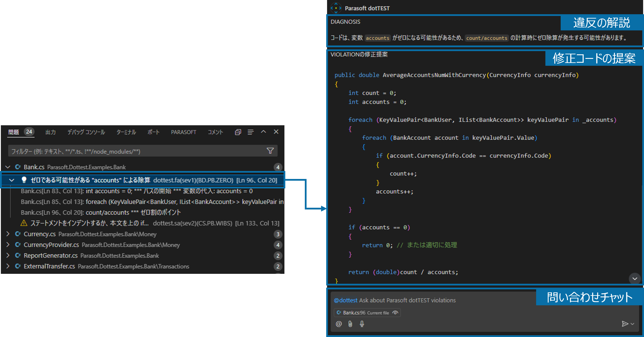The height and width of the screenshot is (337, 644).
Task: Switch to the 問題 tab
Action: [x=14, y=132]
